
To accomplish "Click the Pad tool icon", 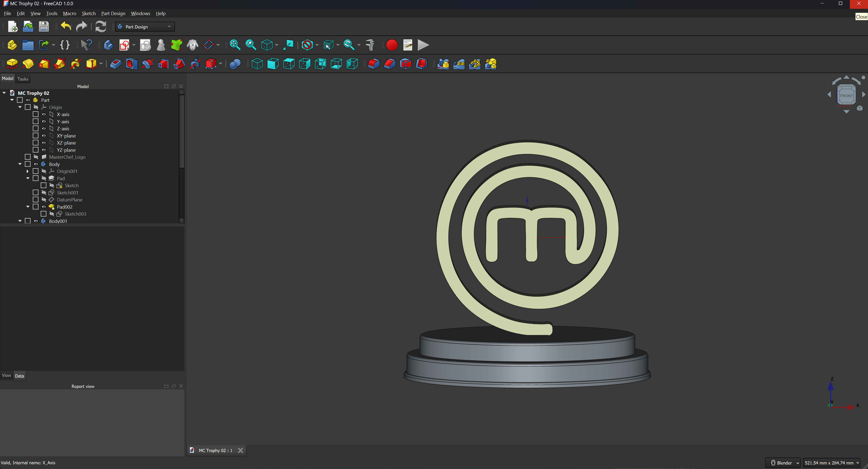I will pos(12,64).
